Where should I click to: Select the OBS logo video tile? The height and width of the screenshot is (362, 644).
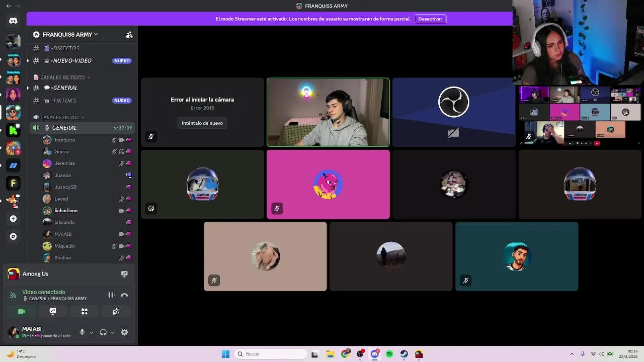point(454,112)
